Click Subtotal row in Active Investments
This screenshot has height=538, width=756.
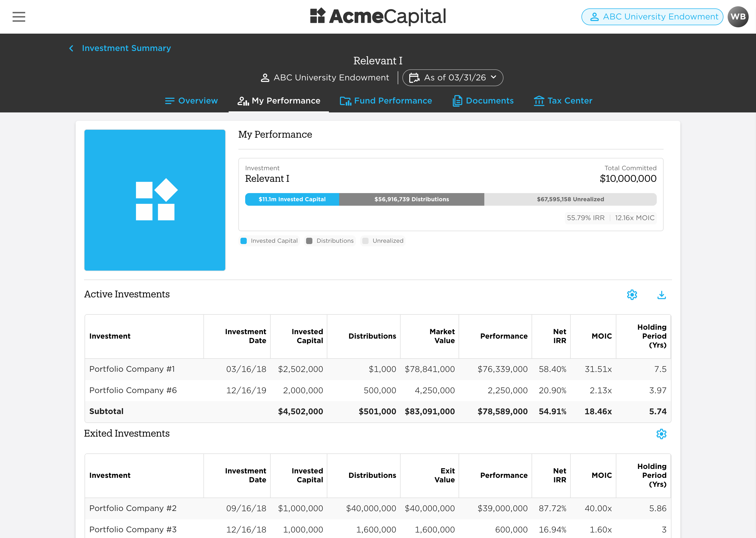(378, 411)
